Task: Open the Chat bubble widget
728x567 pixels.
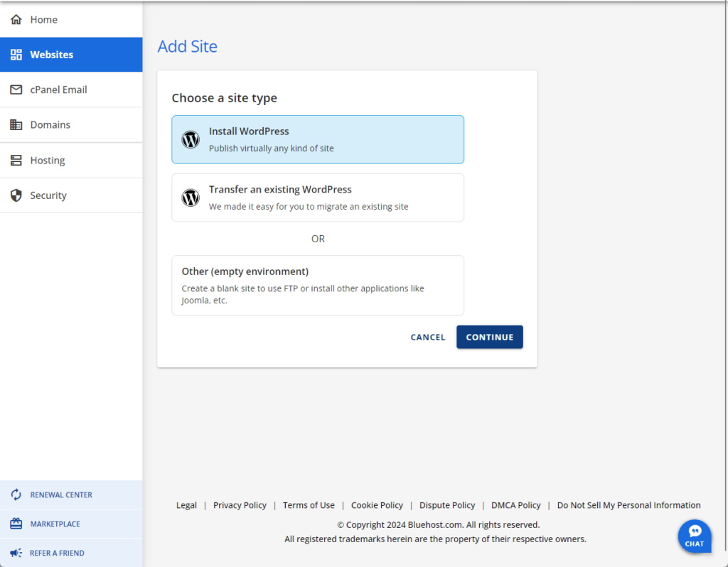Action: [695, 536]
